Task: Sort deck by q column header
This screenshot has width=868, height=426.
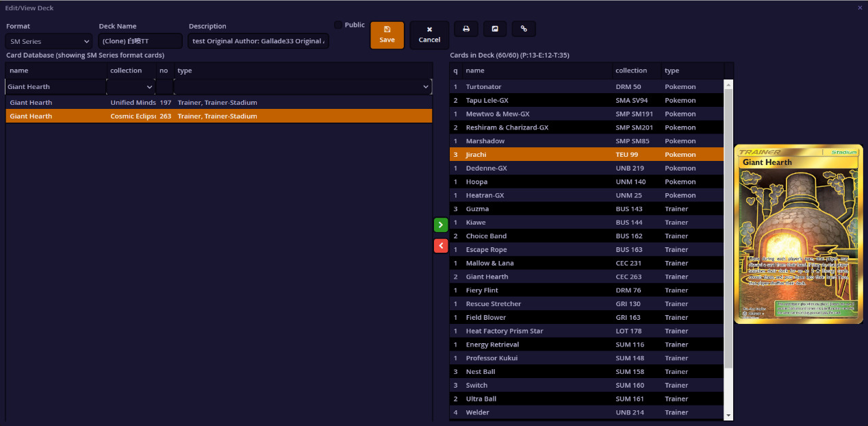Action: 456,71
